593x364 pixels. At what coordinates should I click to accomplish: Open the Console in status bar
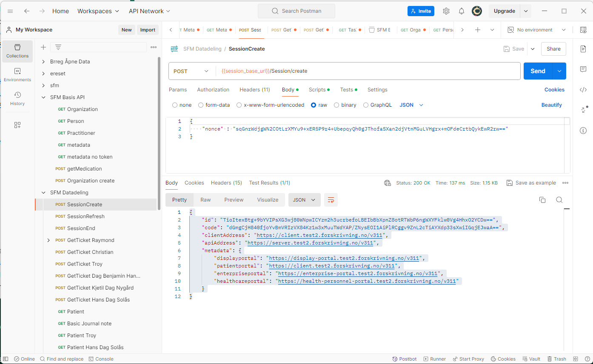(101, 359)
